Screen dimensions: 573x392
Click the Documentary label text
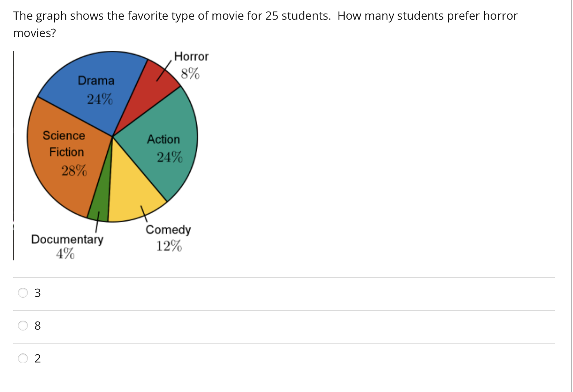click(67, 239)
